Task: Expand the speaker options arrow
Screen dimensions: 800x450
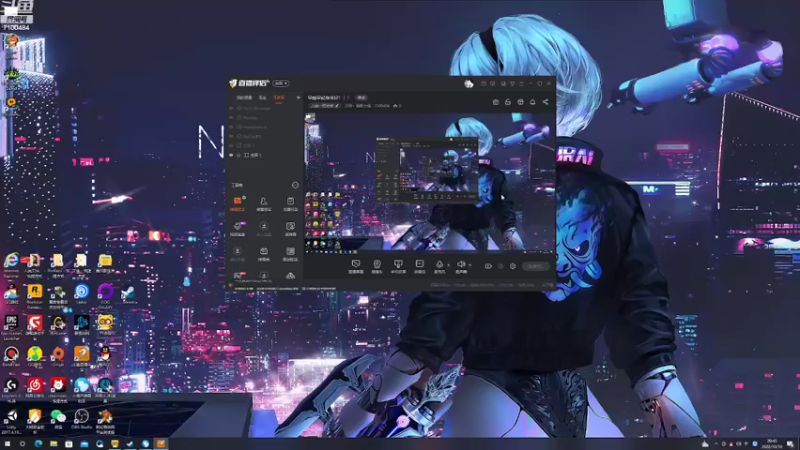Action: 469,265
